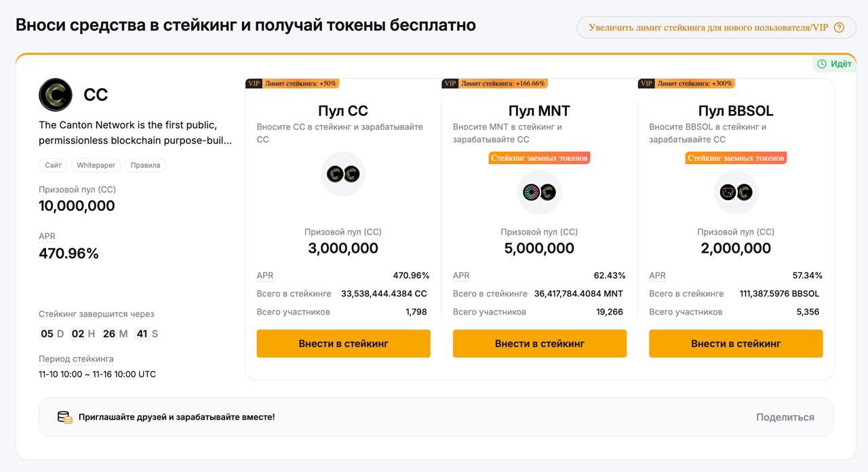Open the Сайт link
The width and height of the screenshot is (868, 472).
point(53,165)
